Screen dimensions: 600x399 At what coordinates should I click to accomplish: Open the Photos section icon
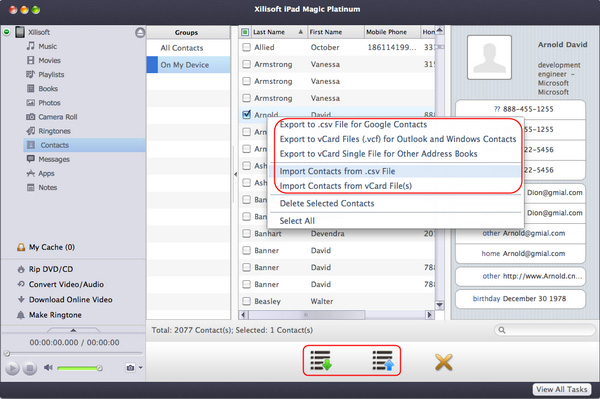(x=31, y=103)
